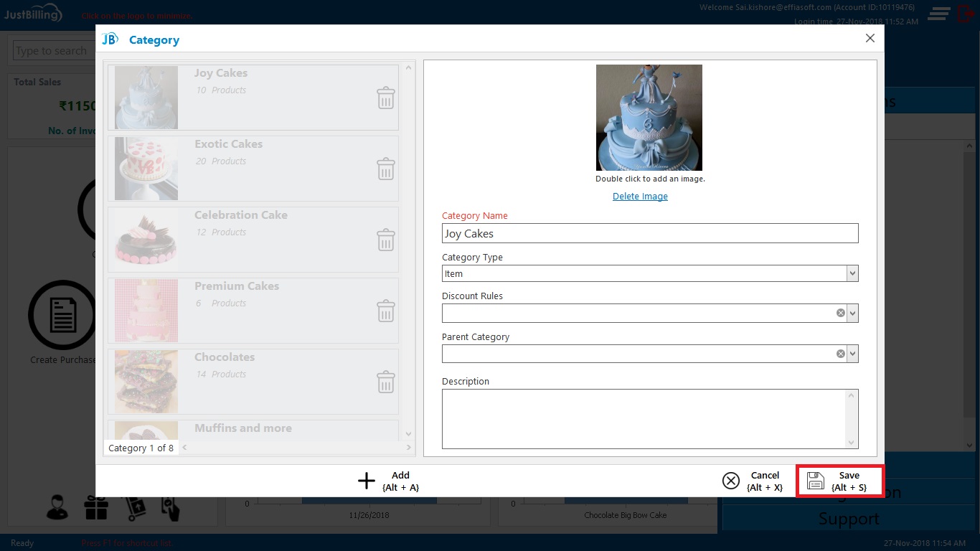Open the customer person icon at bottom
This screenshot has height=551, width=980.
click(57, 507)
